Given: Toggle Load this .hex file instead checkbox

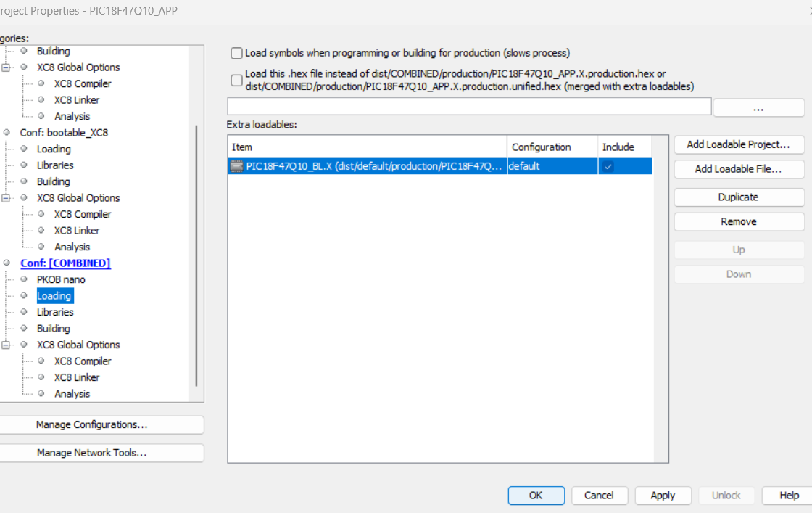Looking at the screenshot, I should (x=236, y=80).
